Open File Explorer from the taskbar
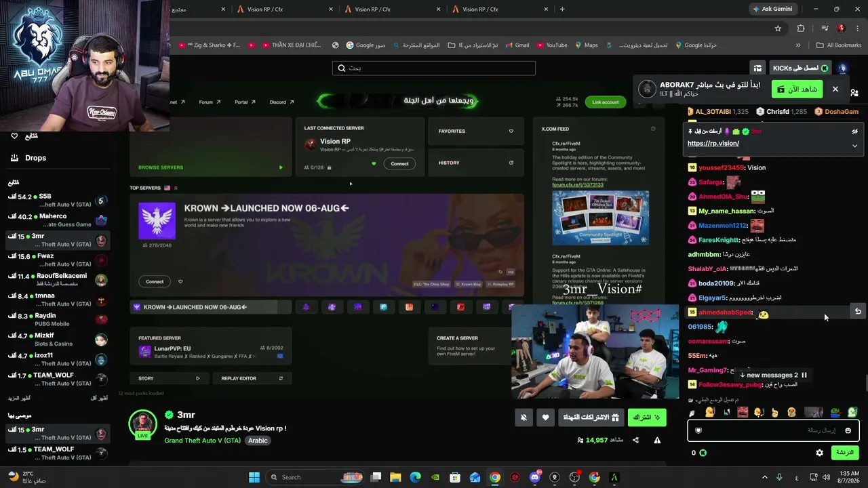 tap(395, 477)
